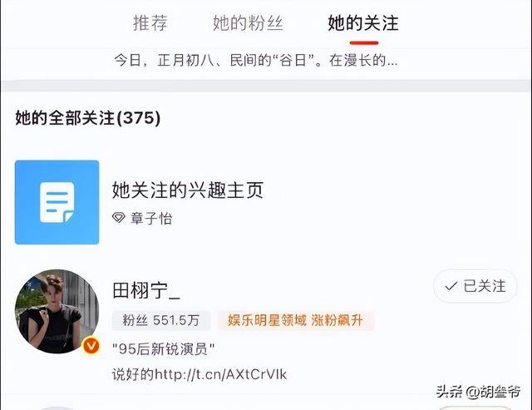Open the blue interest page document icon
The width and height of the screenshot is (532, 410).
(x=57, y=202)
